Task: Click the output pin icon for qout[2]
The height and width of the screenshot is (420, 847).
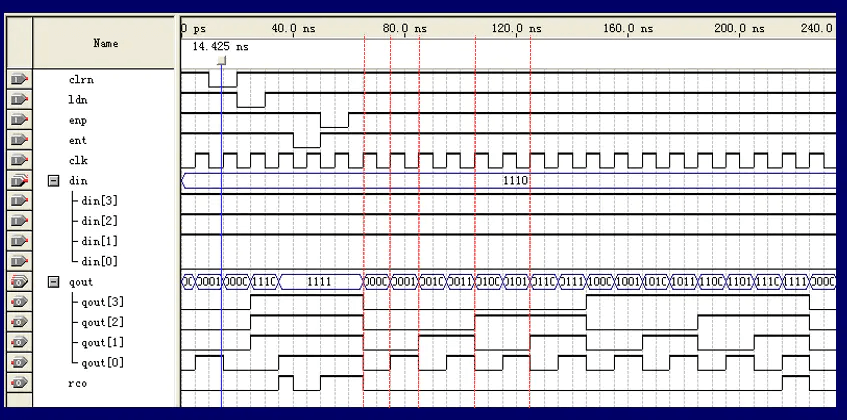Action: pos(19,322)
